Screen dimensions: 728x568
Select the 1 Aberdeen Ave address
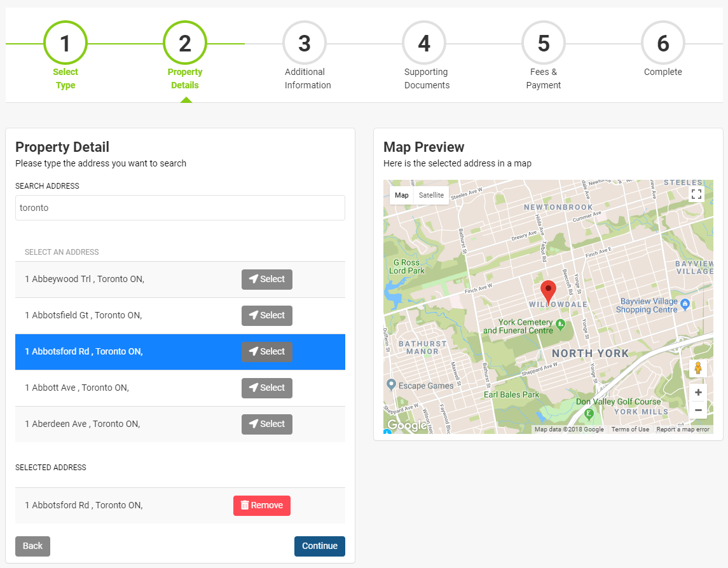pyautogui.click(x=267, y=424)
